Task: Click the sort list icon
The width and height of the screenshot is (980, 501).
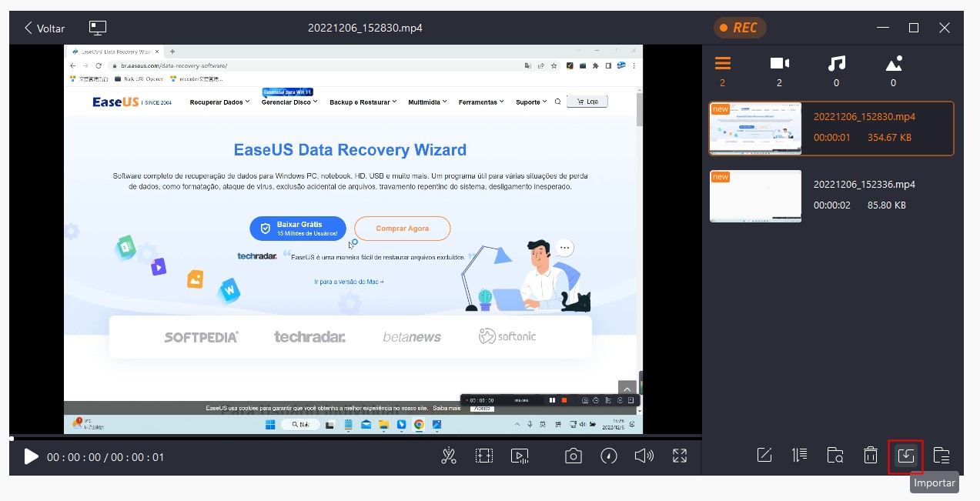Action: pos(799,455)
